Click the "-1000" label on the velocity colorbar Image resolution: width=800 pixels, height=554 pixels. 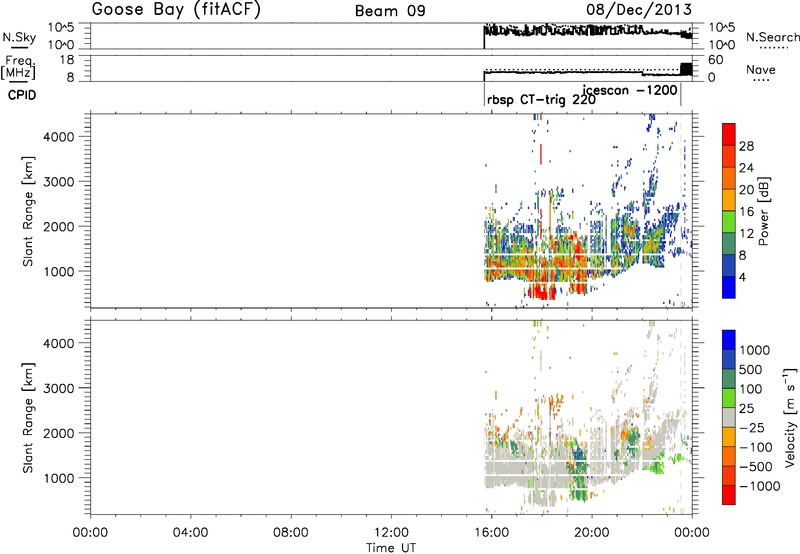(x=760, y=486)
